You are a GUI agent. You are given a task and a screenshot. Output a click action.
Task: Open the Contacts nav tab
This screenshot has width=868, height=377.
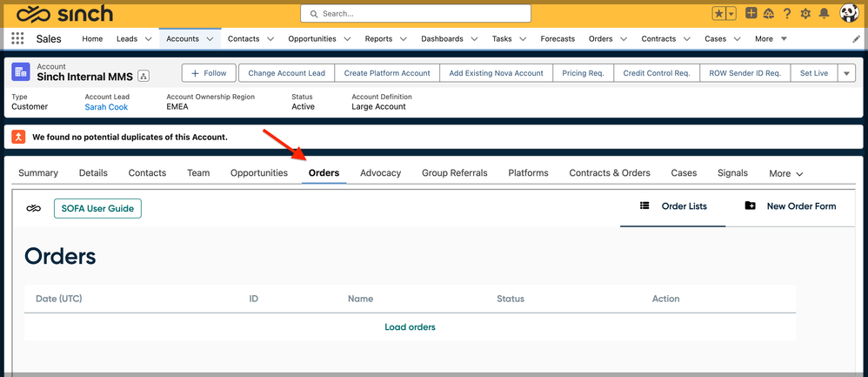coord(244,39)
